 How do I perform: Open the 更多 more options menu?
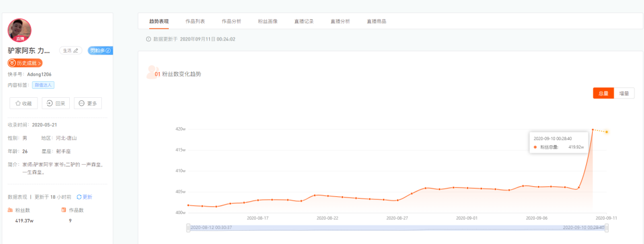[88, 104]
